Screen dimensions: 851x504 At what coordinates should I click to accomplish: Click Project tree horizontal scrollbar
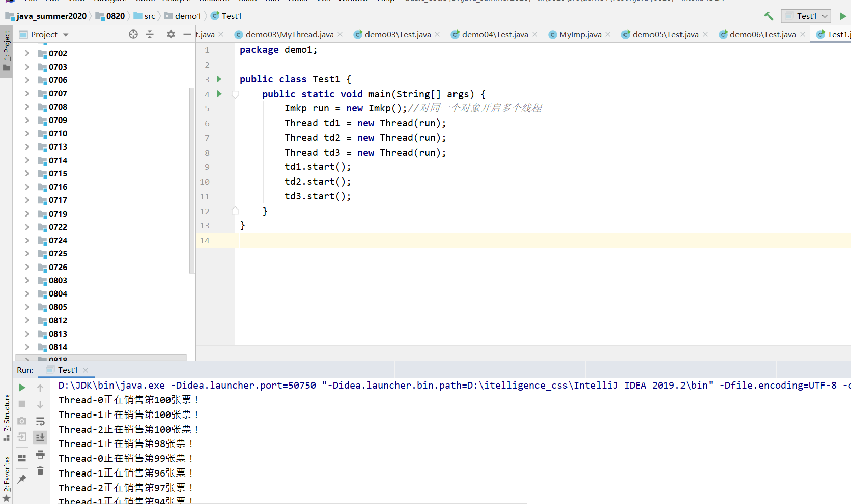tap(101, 358)
